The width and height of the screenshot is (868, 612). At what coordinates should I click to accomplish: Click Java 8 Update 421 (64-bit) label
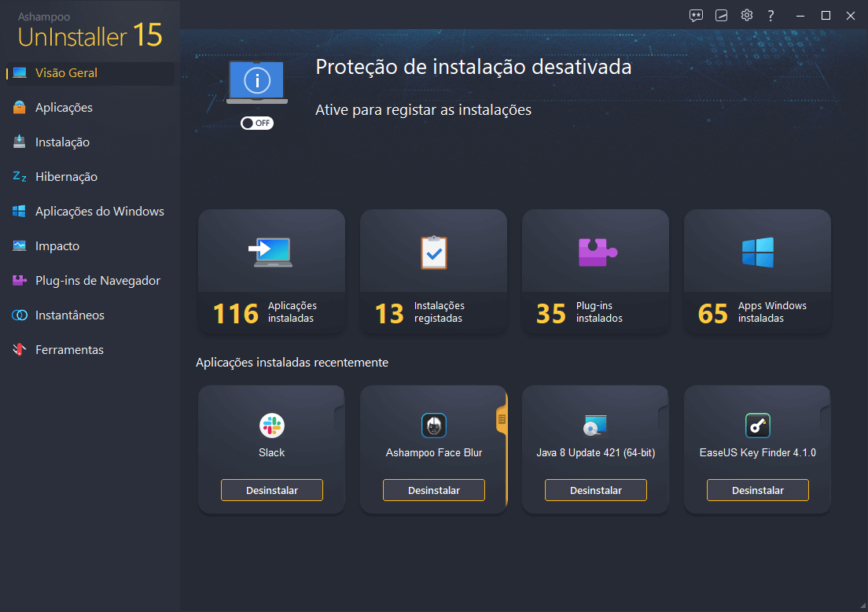596,452
